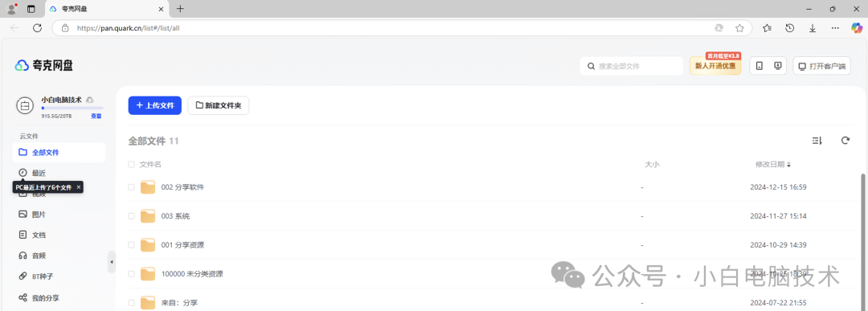Open browser settings and more menu
Image resolution: width=868 pixels, height=311 pixels.
pyautogui.click(x=835, y=27)
